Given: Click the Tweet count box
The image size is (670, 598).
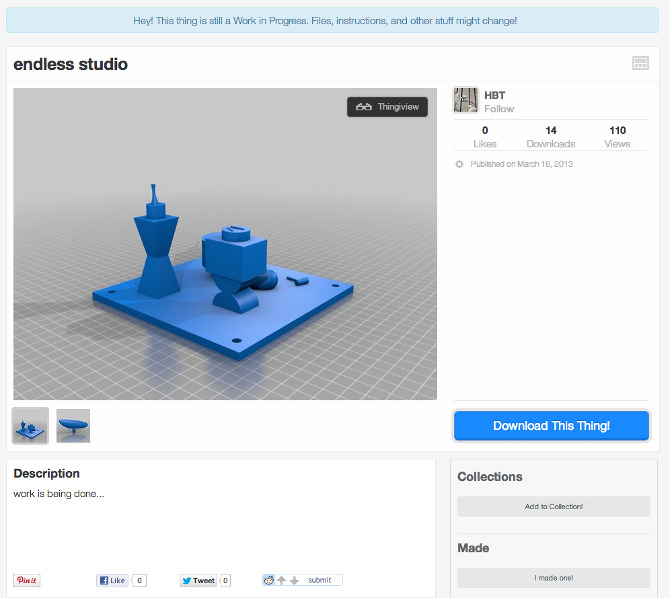Looking at the screenshot, I should (226, 580).
